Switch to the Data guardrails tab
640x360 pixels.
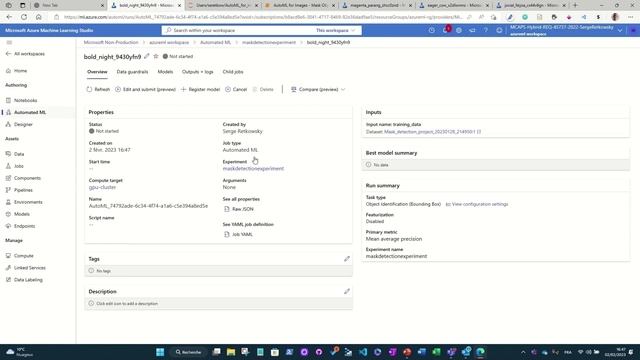pos(132,72)
